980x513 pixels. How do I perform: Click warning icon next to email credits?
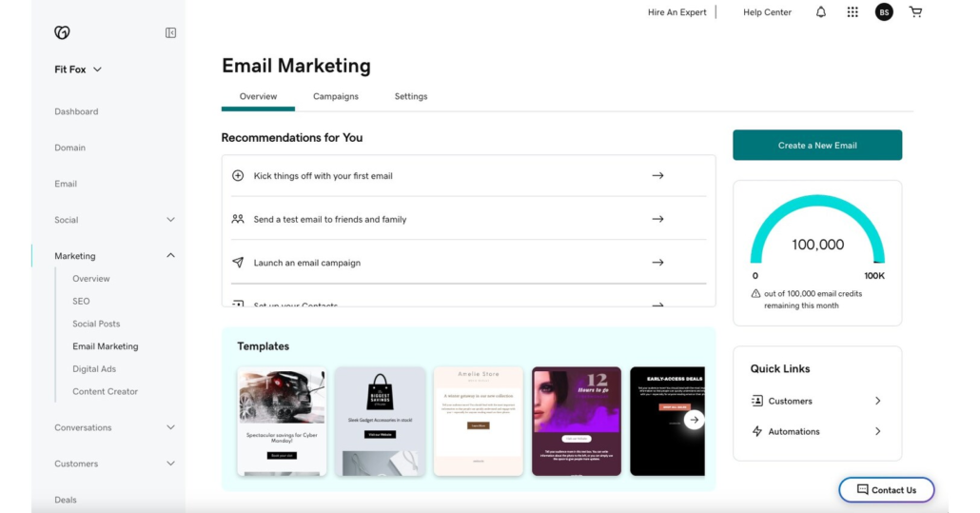(x=755, y=294)
